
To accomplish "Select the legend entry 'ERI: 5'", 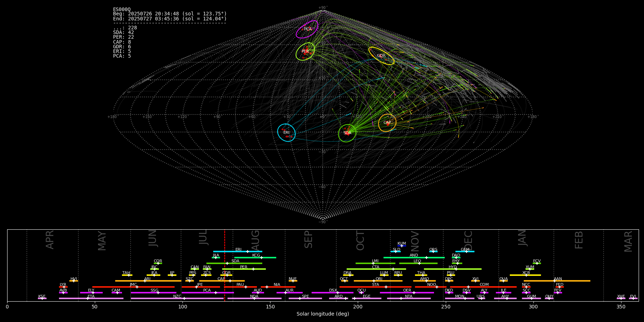I will click(122, 52).
